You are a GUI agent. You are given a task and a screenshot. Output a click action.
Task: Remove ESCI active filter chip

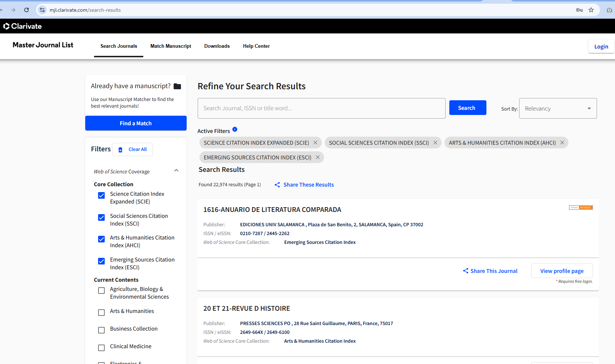click(x=317, y=157)
